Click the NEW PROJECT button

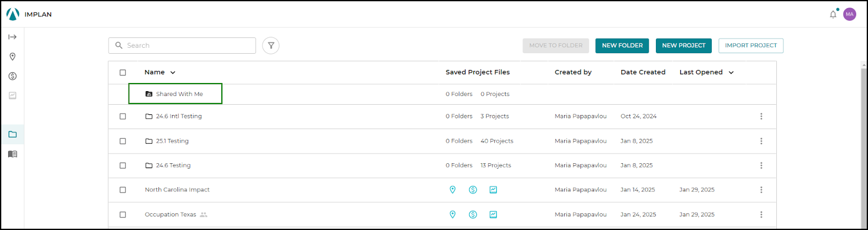(684, 46)
